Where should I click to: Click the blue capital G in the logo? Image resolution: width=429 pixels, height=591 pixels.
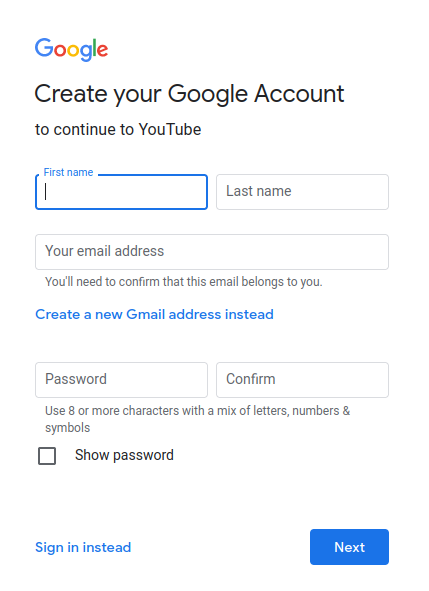tap(44, 47)
